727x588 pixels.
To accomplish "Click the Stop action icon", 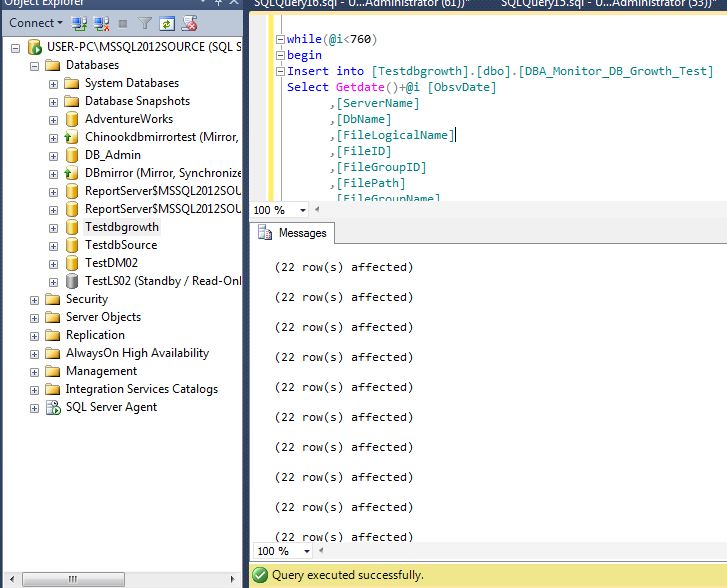I will coord(123,23).
